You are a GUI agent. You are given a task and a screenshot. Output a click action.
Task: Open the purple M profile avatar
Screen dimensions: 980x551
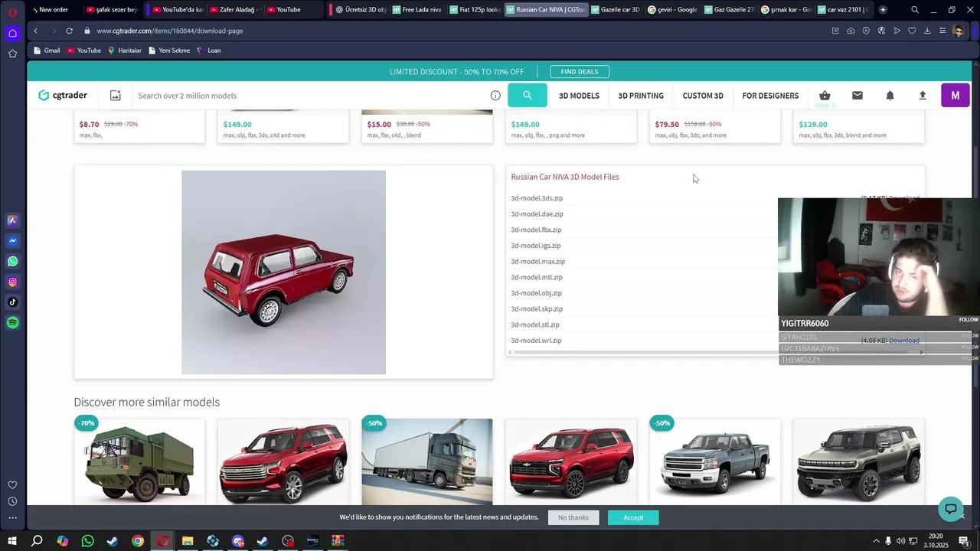(x=955, y=96)
